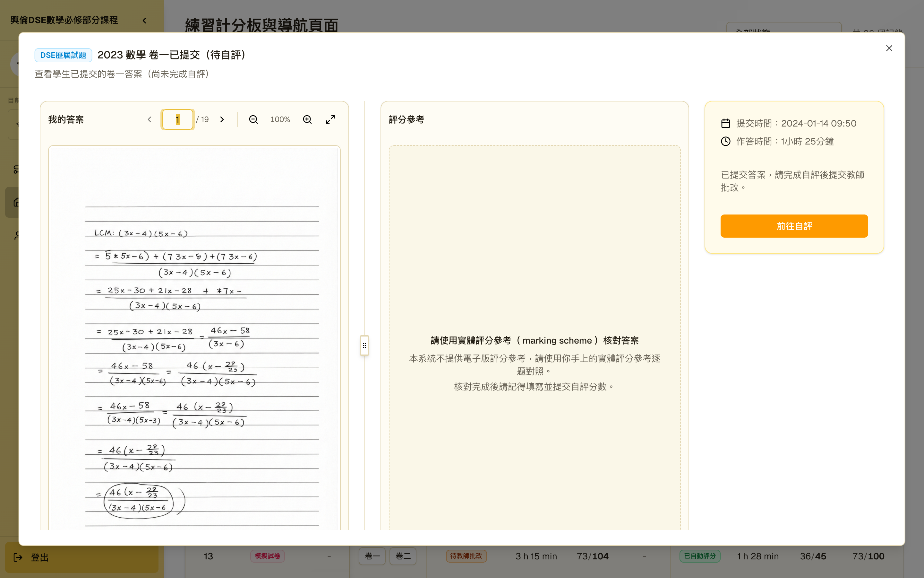
Task: Go to next answer page
Action: pyautogui.click(x=222, y=120)
